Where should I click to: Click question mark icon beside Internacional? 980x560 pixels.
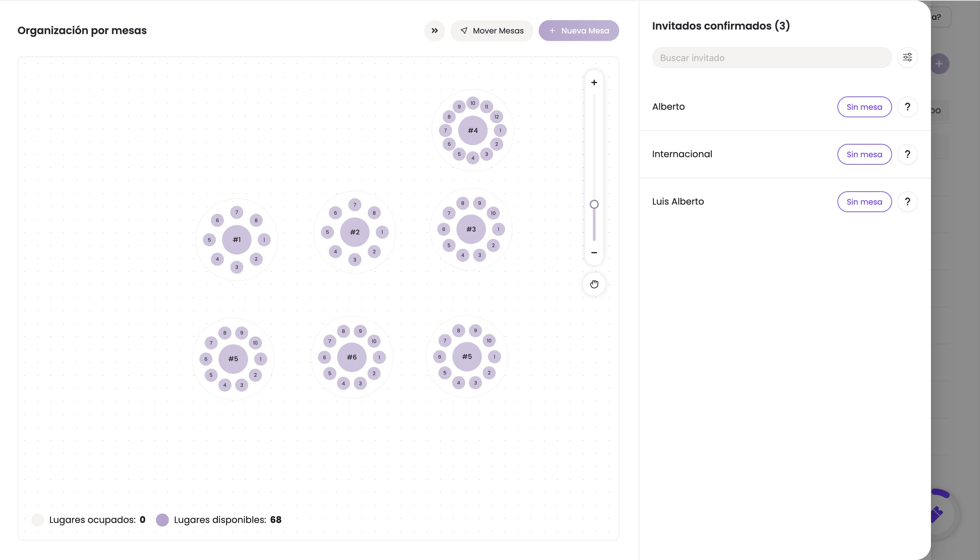pos(907,154)
